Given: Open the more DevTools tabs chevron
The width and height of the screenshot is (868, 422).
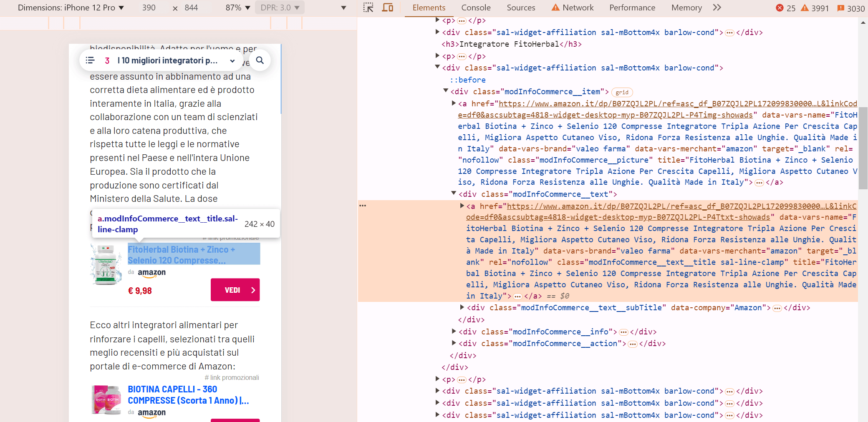Looking at the screenshot, I should pos(717,8).
